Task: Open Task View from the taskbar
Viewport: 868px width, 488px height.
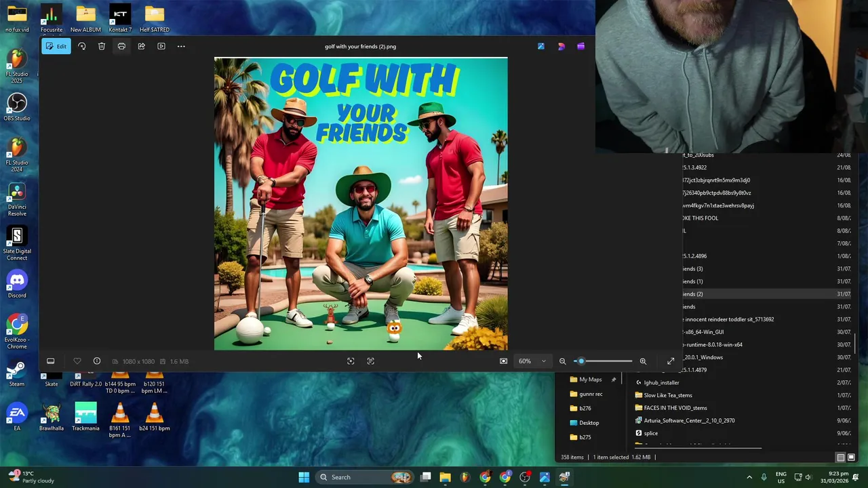Action: coord(425,477)
